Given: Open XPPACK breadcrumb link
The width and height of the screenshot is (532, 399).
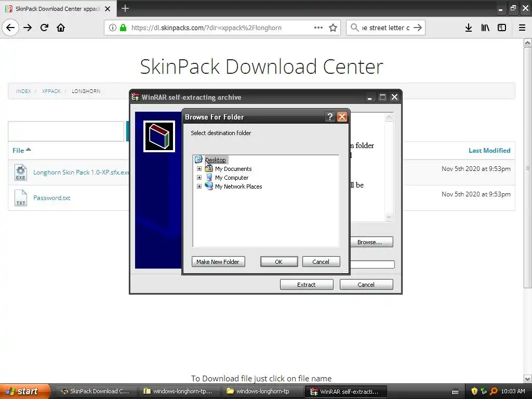Looking at the screenshot, I should [x=51, y=91].
